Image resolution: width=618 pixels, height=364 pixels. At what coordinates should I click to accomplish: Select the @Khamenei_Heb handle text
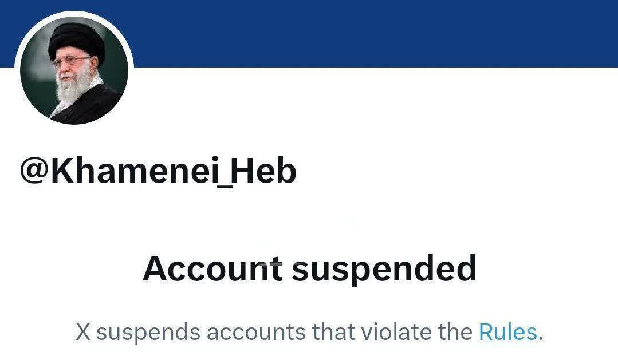tap(158, 172)
